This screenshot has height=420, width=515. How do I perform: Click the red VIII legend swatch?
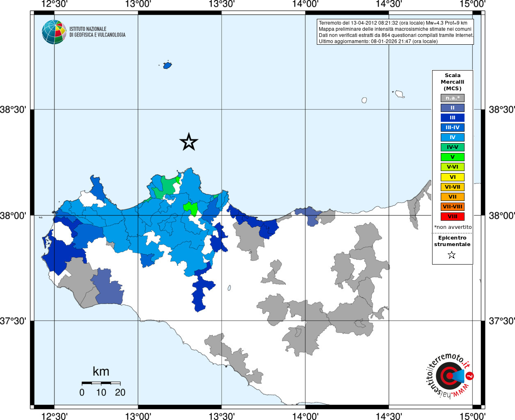click(x=453, y=217)
